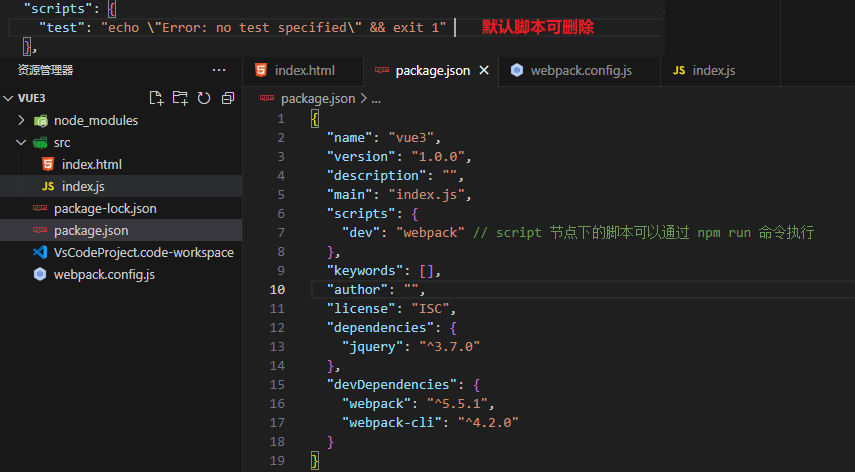The height and width of the screenshot is (472, 855).
Task: Select the package.json editor tab
Action: [x=431, y=70]
